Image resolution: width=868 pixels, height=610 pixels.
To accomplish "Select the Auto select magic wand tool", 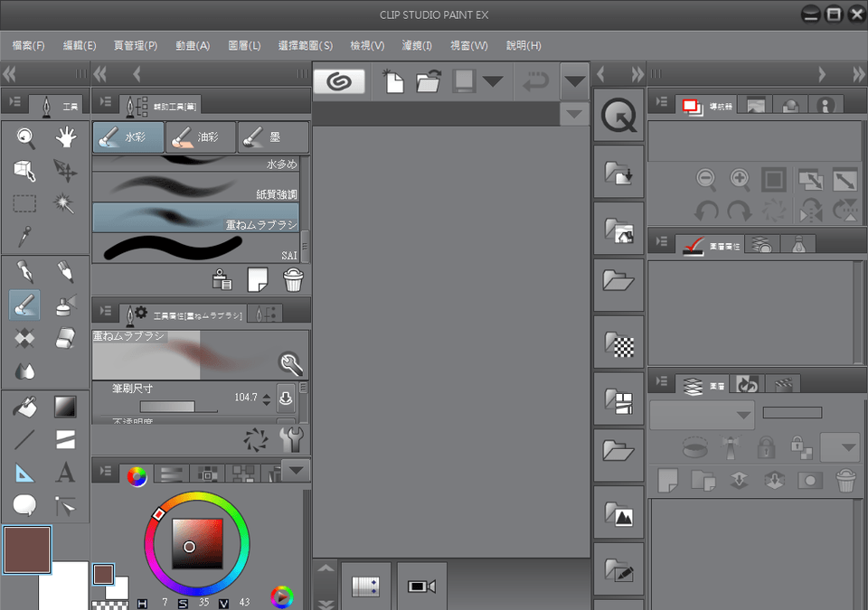I will click(x=64, y=203).
